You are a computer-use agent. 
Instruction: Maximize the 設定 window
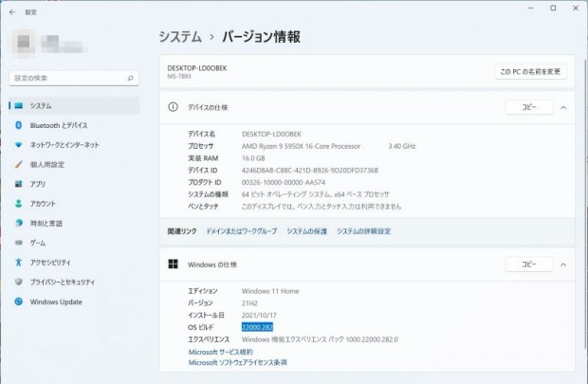point(553,8)
